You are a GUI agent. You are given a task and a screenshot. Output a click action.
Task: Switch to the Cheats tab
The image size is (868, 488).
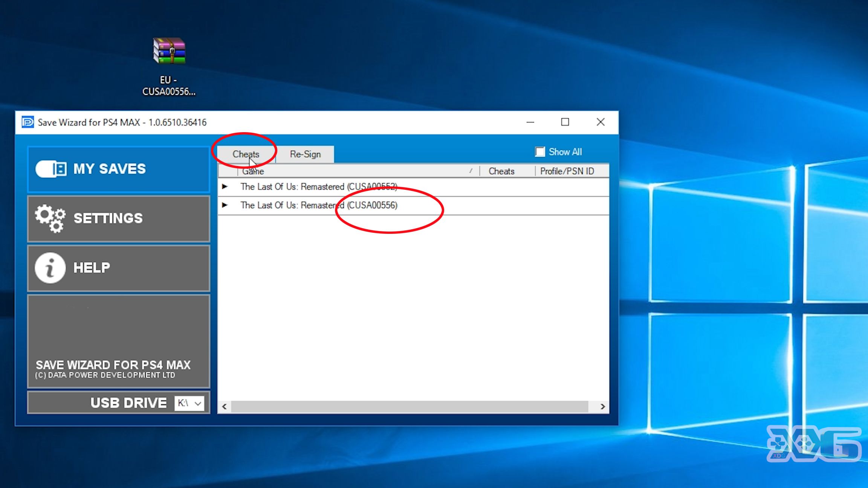(x=246, y=154)
